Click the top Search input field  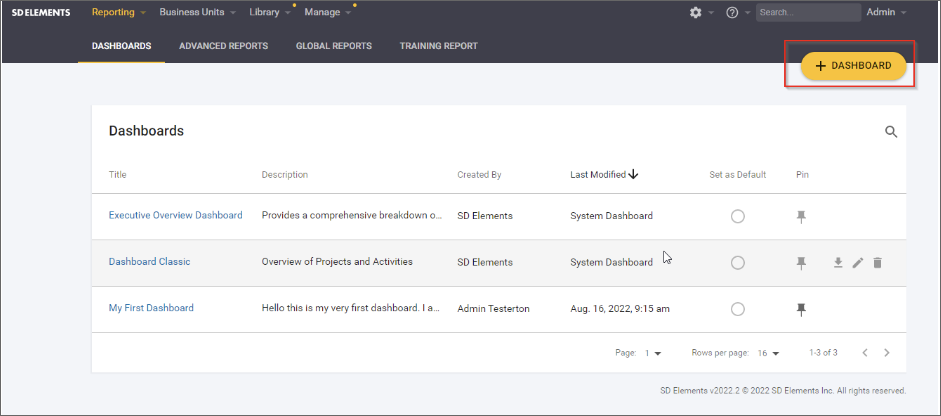pos(807,12)
